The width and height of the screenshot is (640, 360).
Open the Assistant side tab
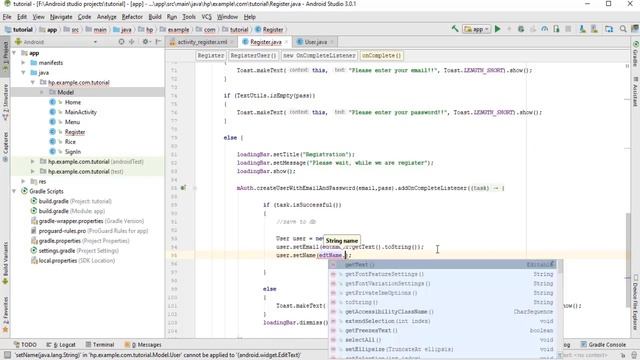point(636,92)
